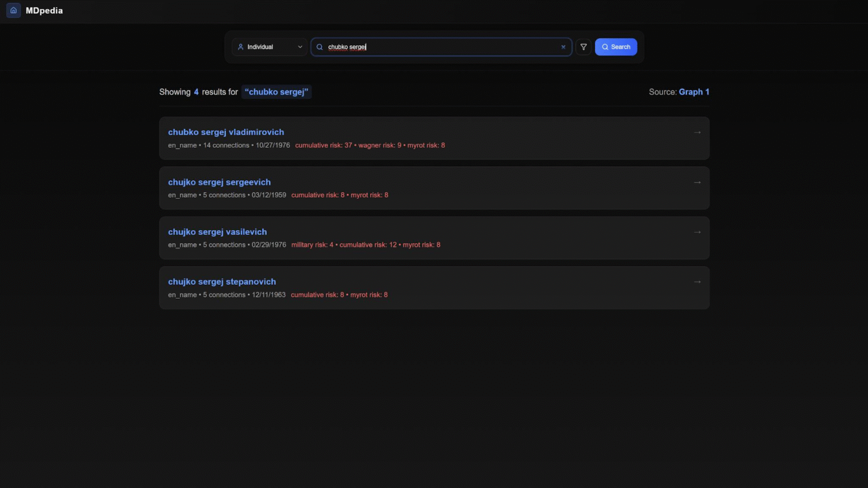Image resolution: width=868 pixels, height=488 pixels.
Task: Click the "chubko sergej" query tag
Action: click(276, 92)
